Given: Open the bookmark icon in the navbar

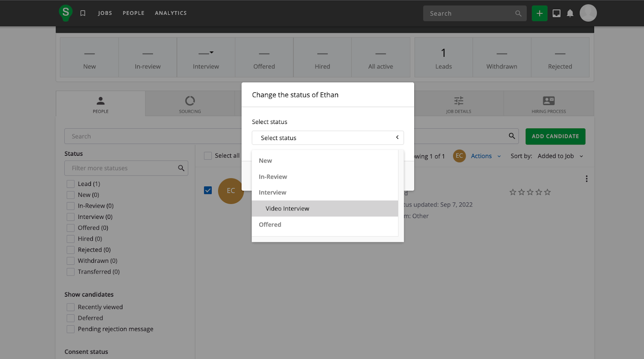Looking at the screenshot, I should point(83,13).
